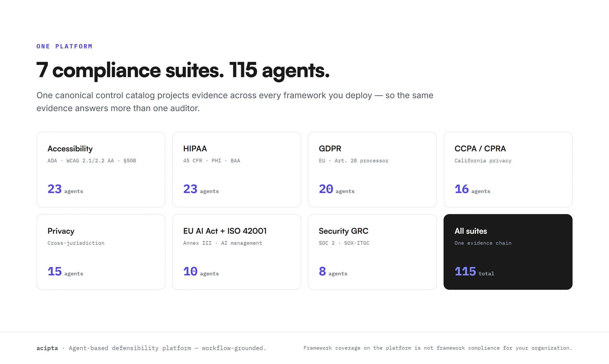
Task: Select the dark All suites card
Action: (x=508, y=252)
